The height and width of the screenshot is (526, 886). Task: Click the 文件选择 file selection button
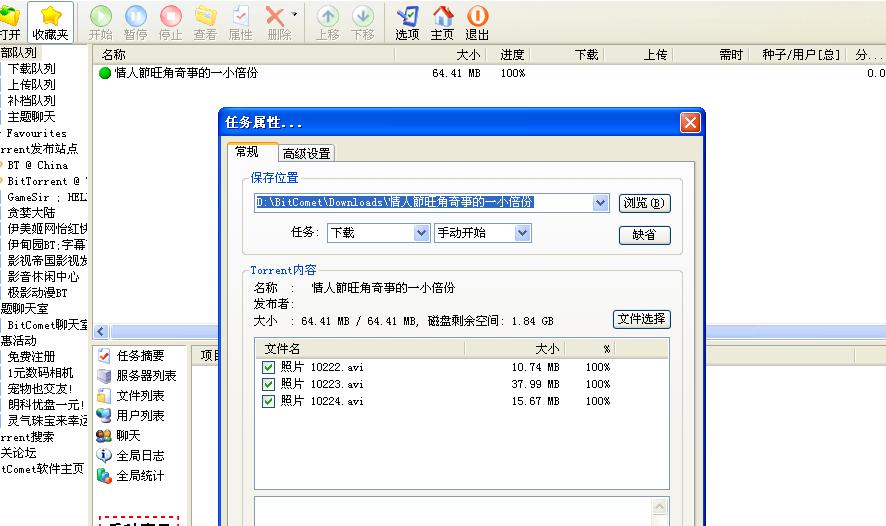(x=641, y=320)
